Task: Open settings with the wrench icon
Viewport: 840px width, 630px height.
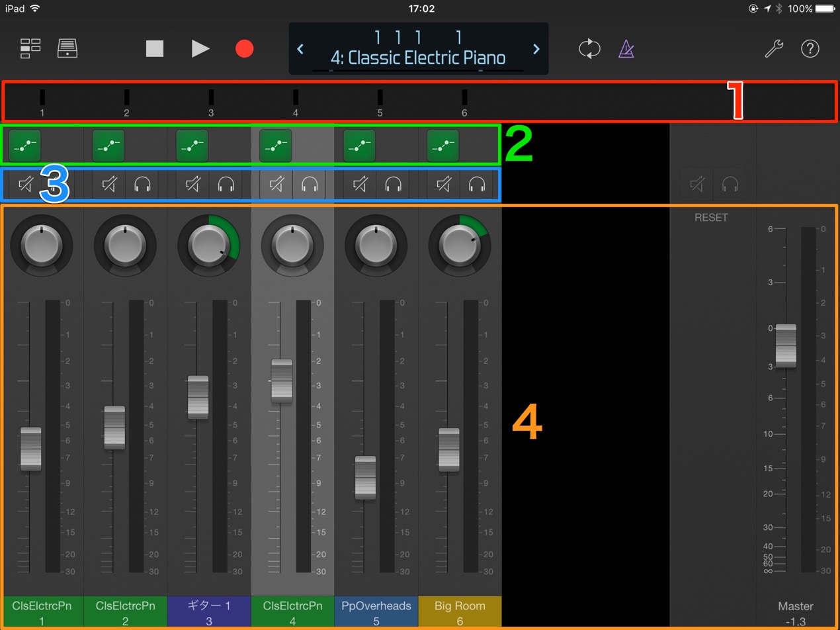Action: [774, 48]
